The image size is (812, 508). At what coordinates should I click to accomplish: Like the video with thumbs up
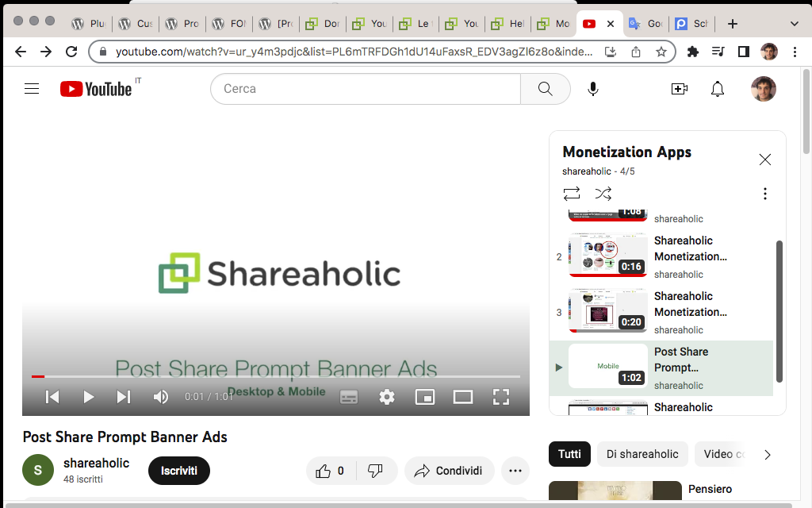point(331,471)
